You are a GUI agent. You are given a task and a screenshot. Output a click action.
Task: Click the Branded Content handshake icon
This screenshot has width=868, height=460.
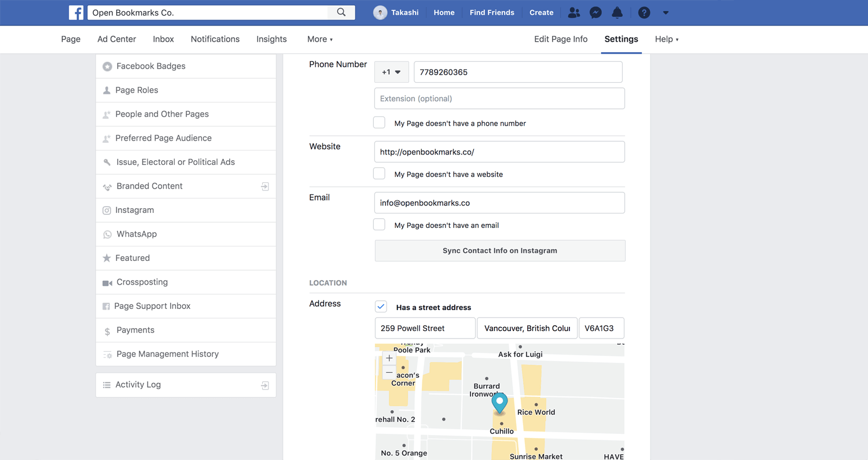(x=107, y=187)
